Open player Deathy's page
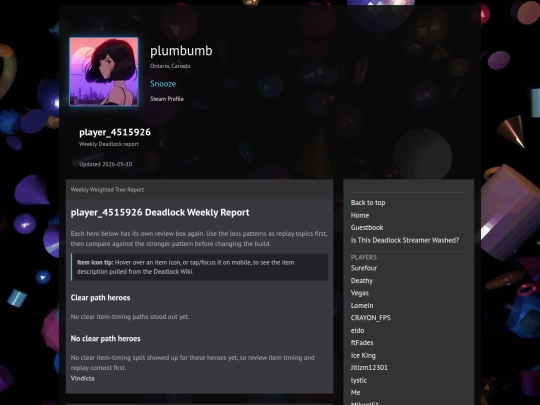The image size is (540, 405). click(362, 281)
